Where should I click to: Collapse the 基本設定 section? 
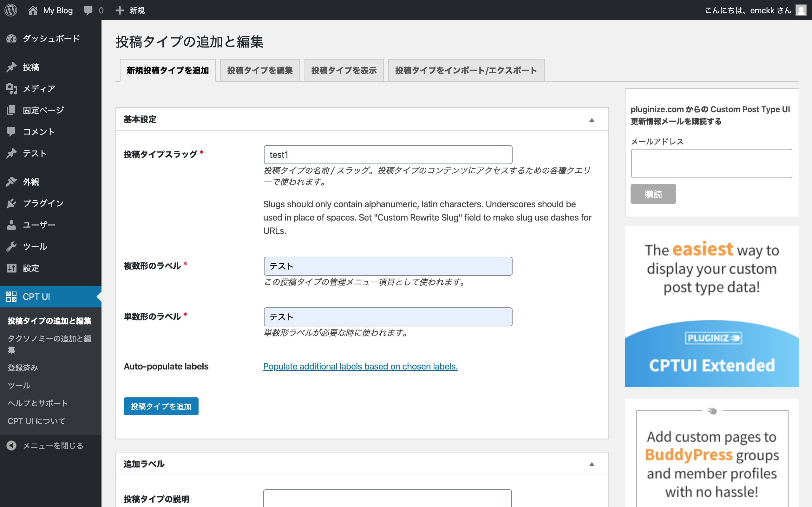[x=592, y=119]
